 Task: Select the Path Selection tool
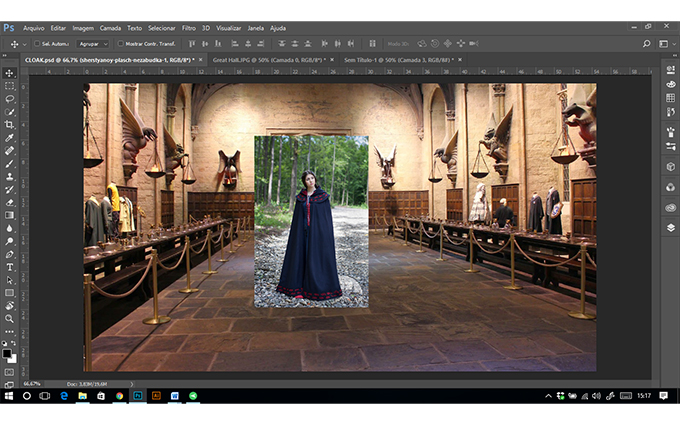[9, 280]
